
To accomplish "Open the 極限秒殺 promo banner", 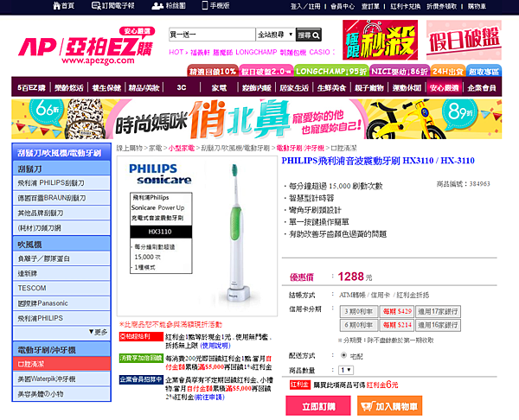I will click(380, 40).
